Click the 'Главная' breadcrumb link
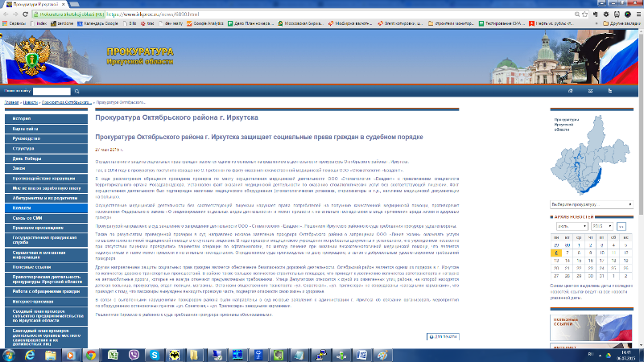 tap(12, 103)
